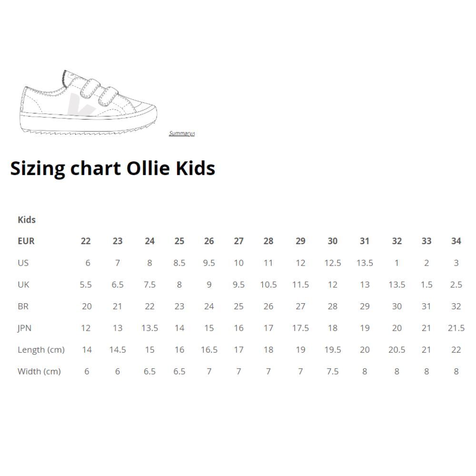Click the JPN row label
Image resolution: width=476 pixels, height=476 pixels.
24,328
